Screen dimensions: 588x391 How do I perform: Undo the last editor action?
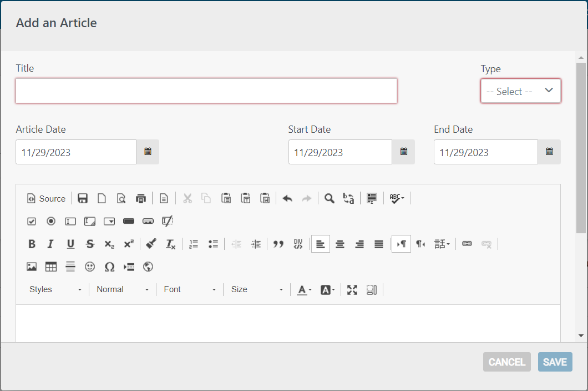tap(287, 198)
